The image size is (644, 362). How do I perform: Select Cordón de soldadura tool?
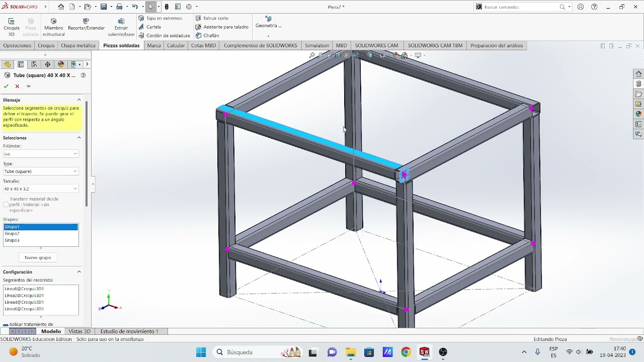click(165, 36)
